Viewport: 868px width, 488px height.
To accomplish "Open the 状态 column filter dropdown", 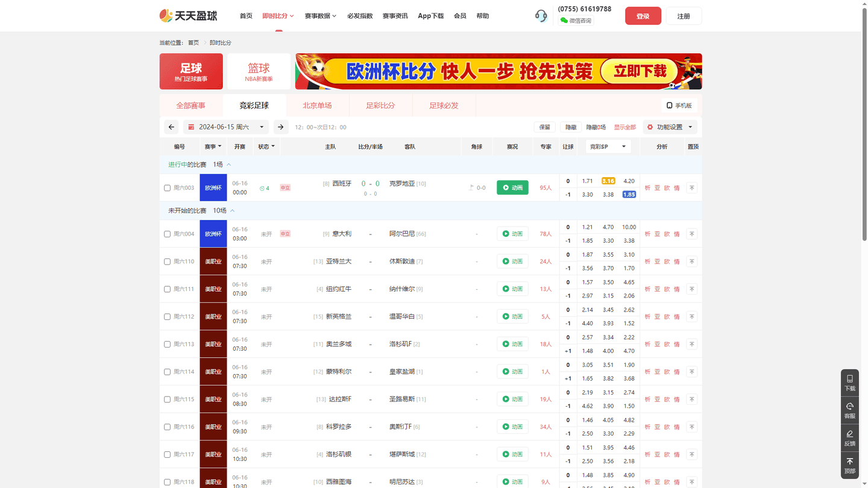I will click(x=266, y=146).
